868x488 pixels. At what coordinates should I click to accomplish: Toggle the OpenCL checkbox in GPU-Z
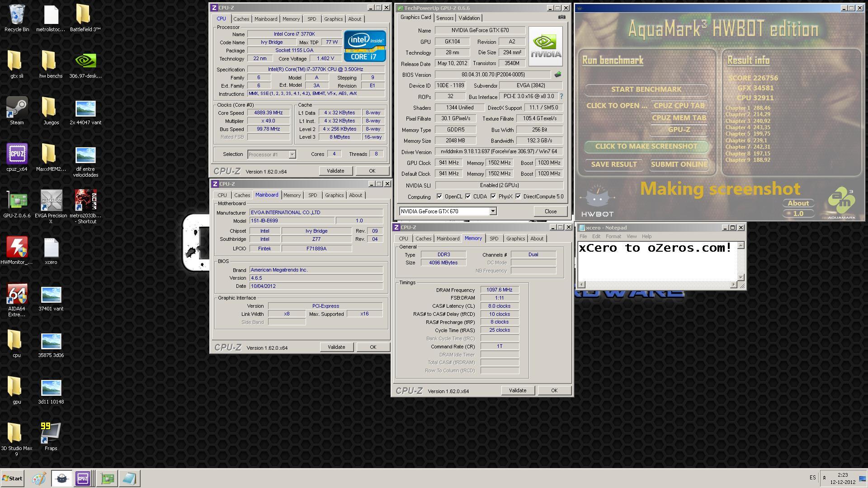click(439, 197)
